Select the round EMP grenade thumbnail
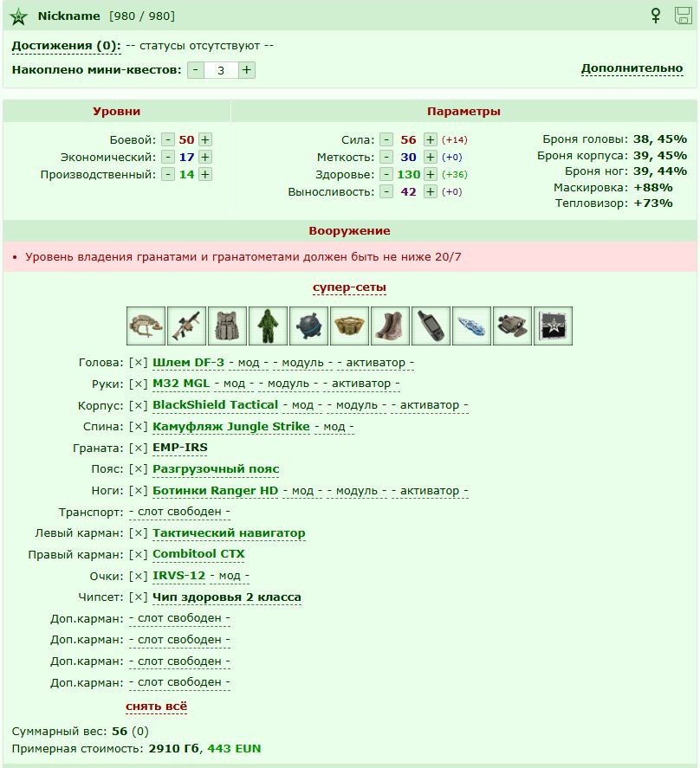 tap(308, 326)
